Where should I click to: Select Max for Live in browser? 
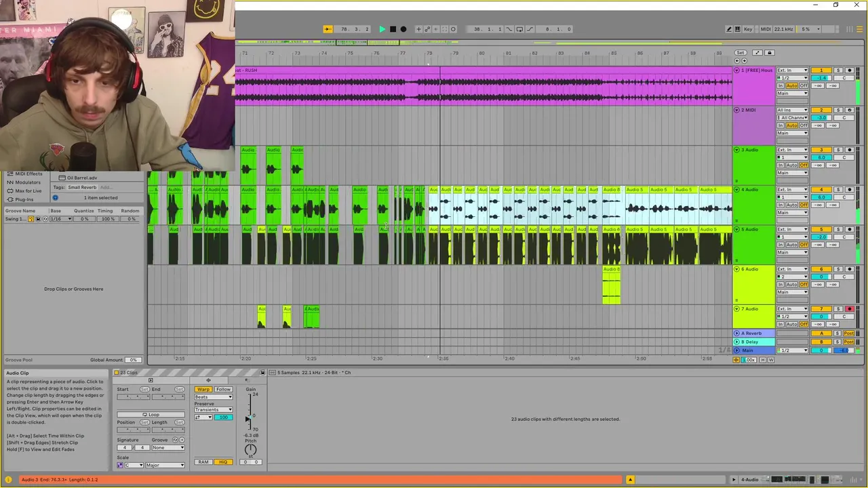[x=28, y=191]
